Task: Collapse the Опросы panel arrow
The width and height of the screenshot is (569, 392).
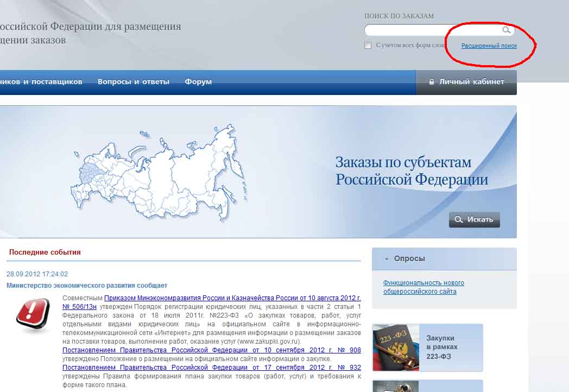Action: point(387,259)
